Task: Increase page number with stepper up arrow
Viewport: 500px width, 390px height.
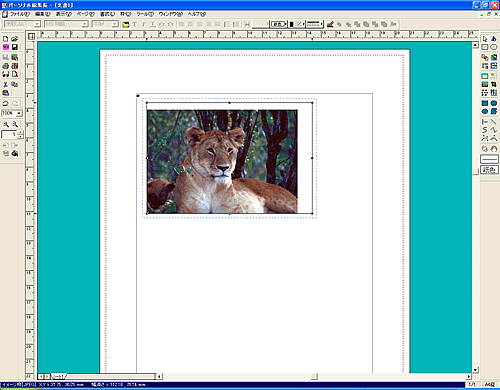Action: (x=20, y=133)
